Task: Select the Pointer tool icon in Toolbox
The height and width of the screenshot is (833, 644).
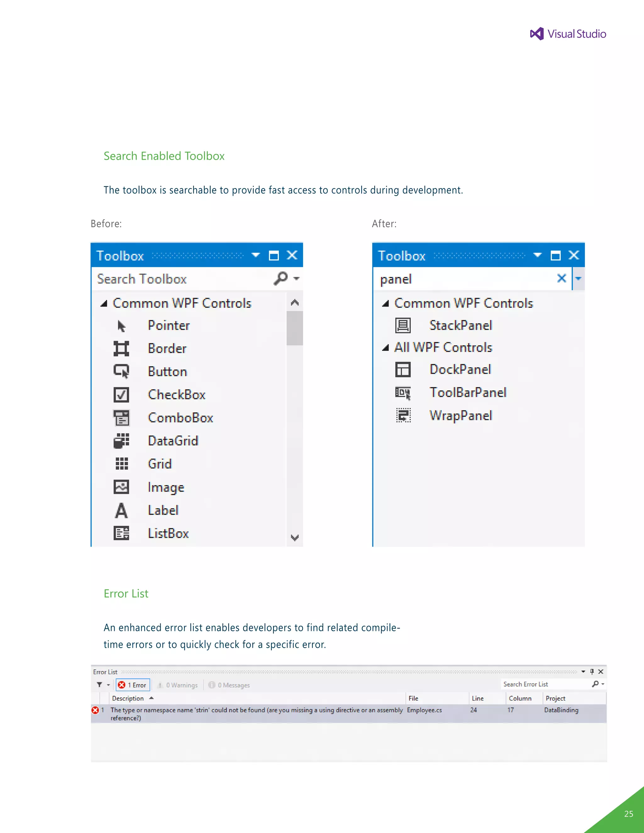Action: [121, 326]
